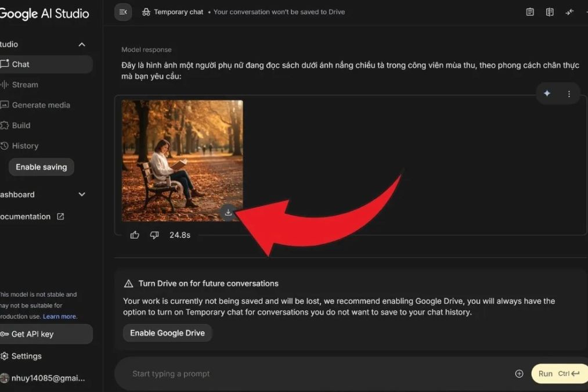This screenshot has height=392, width=588.
Task: Click the Enable Google Drive button
Action: 167,333
